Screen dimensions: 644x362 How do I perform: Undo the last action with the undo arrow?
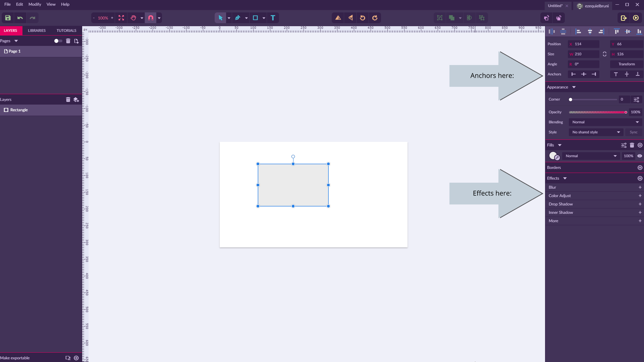tap(20, 18)
